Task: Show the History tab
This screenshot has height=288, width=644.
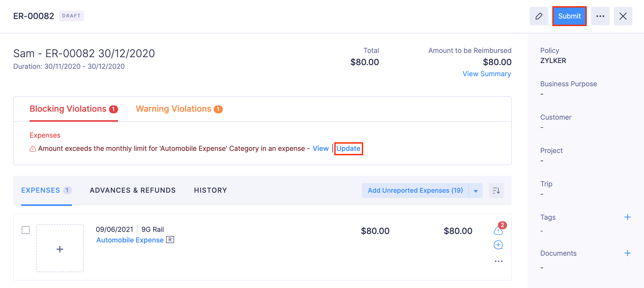Action: (x=210, y=190)
